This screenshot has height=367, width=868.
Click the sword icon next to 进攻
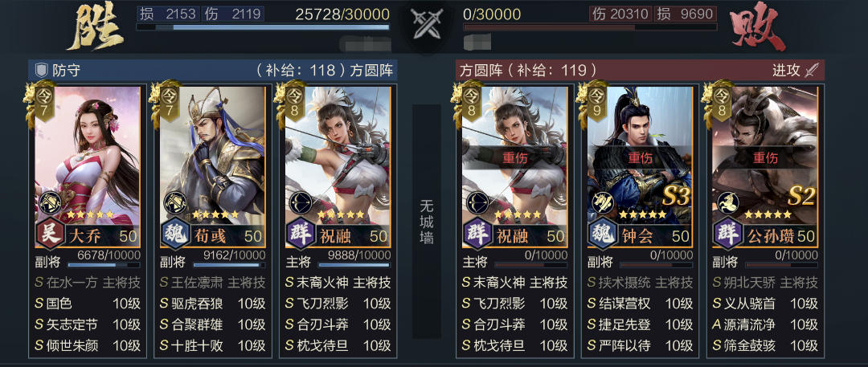[812, 71]
